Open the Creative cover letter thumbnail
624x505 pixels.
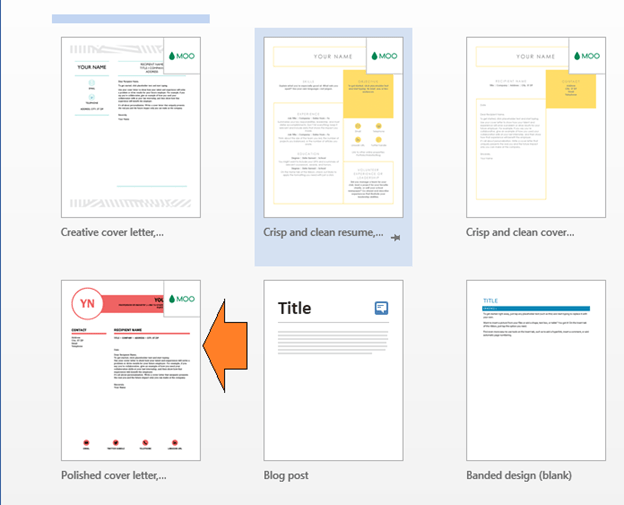click(x=130, y=127)
